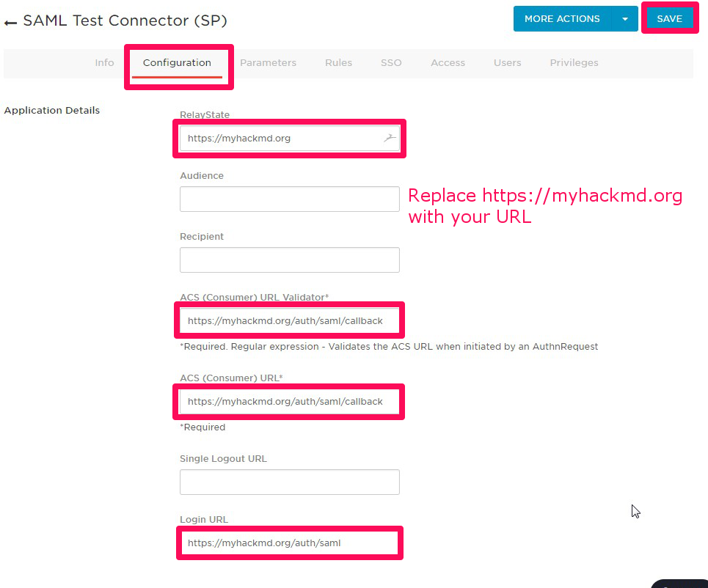708x588 pixels.
Task: Click the wrench icon in RelayState field
Action: (390, 138)
